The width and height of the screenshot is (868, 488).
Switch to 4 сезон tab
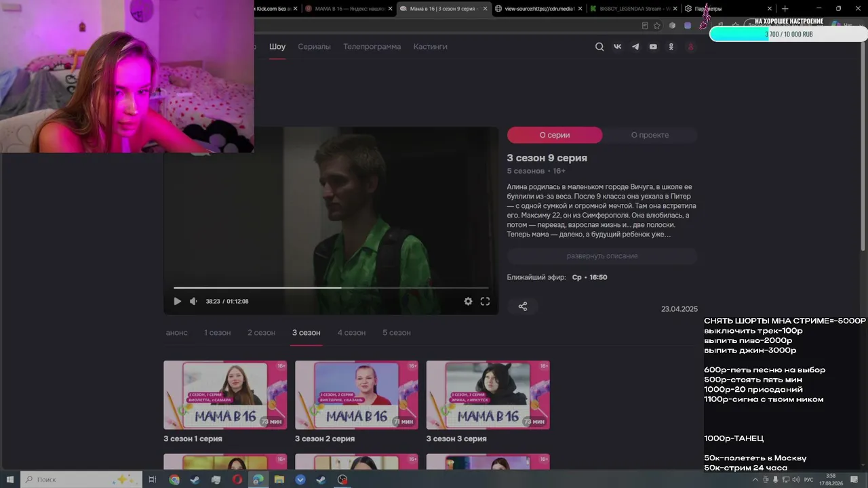point(351,333)
